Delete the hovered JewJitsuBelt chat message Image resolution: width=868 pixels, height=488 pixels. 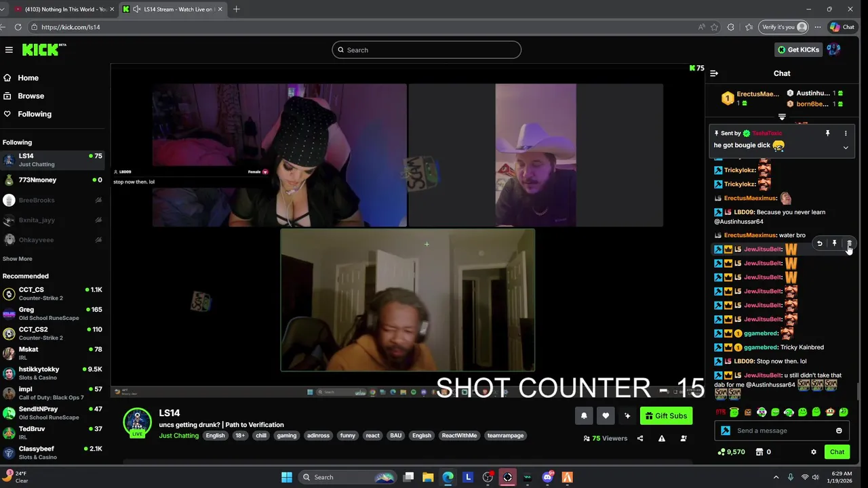[849, 243]
